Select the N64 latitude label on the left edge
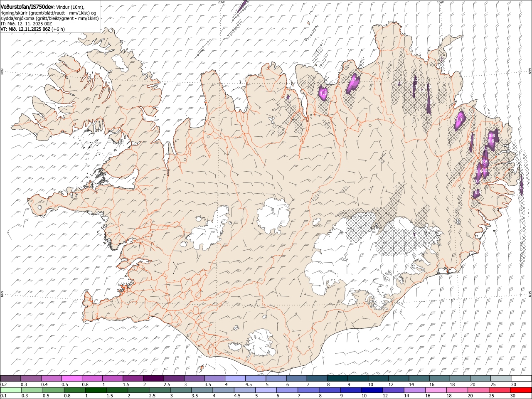Viewport: 532px width, 399px height. coord(2,294)
